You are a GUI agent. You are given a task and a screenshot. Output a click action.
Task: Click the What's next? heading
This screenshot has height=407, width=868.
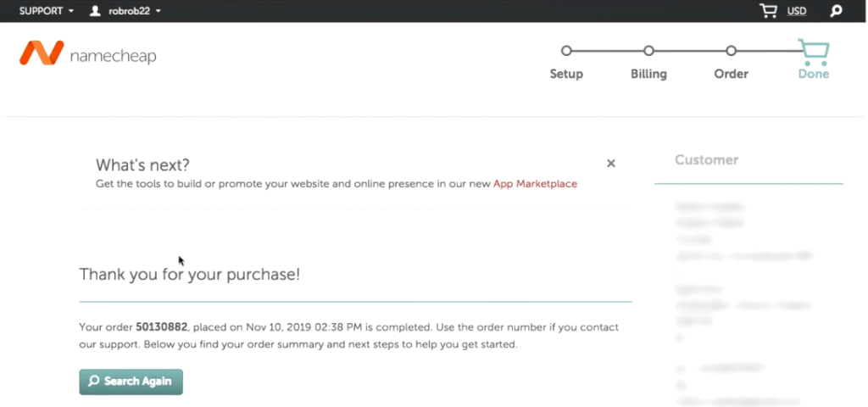142,165
